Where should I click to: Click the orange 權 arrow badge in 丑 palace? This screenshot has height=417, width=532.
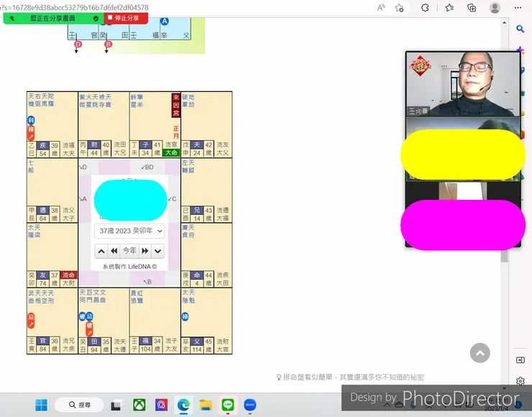click(89, 329)
